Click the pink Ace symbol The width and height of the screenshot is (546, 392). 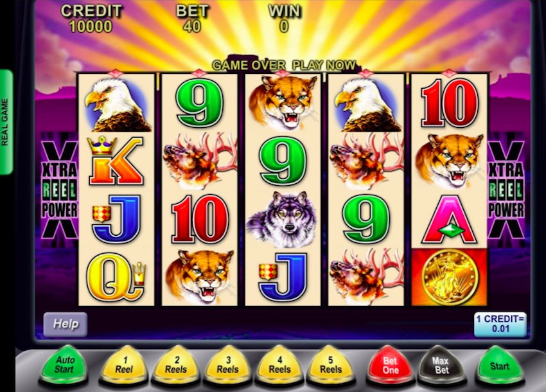tap(449, 219)
